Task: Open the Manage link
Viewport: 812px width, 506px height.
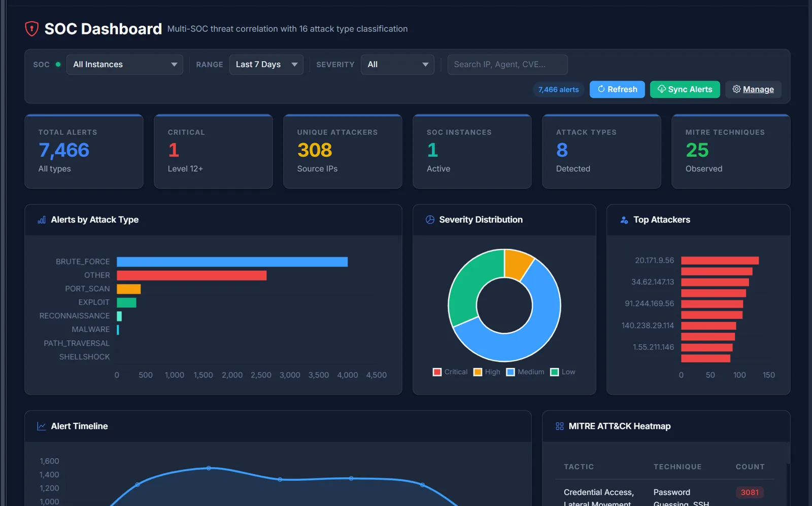Action: pyautogui.click(x=753, y=89)
